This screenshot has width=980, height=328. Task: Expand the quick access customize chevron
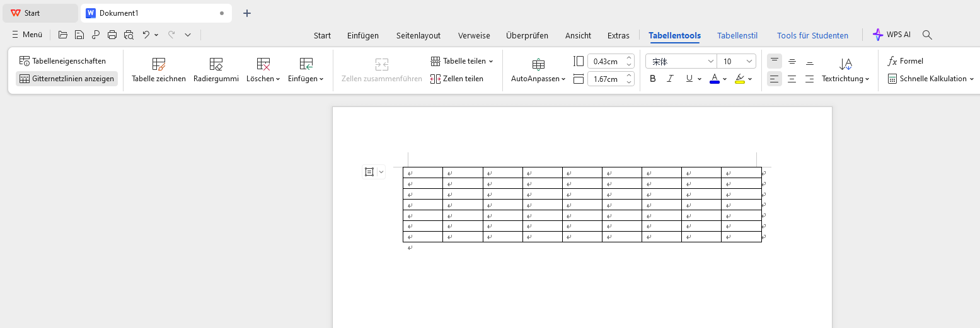pos(188,35)
